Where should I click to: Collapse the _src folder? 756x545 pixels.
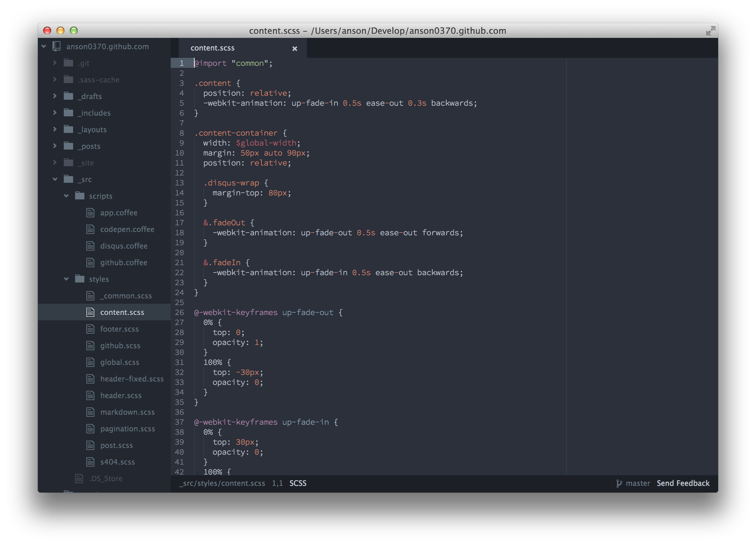click(x=55, y=179)
